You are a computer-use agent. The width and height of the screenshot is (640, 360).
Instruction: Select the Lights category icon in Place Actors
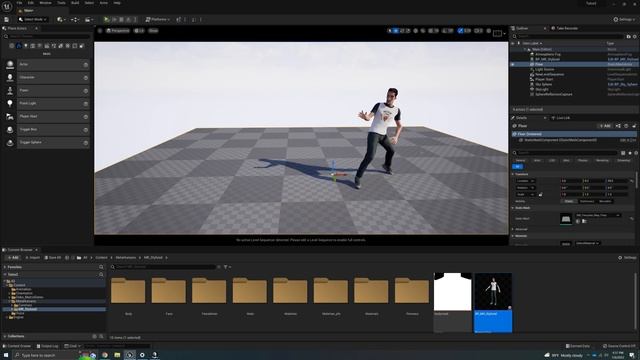point(26,46)
